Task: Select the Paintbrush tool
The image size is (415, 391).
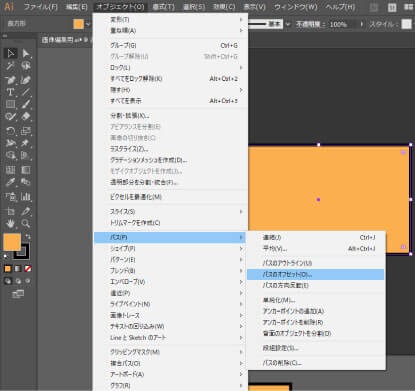Action: coord(26,104)
